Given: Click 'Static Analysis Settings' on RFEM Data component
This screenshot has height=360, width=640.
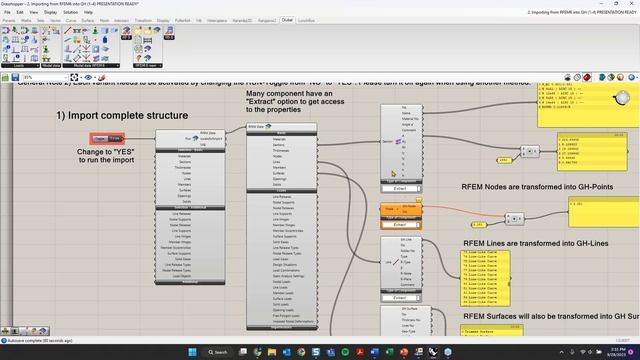Looking at the screenshot, I should pos(288,276).
